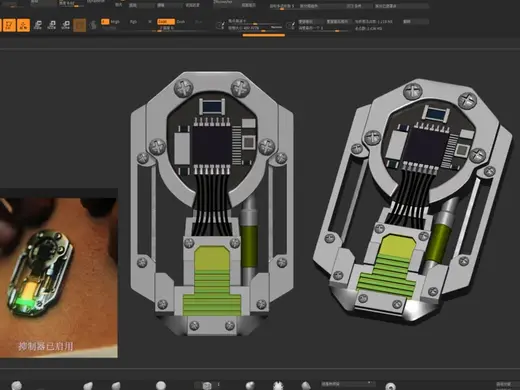Select the front-view device model
This screenshot has width=520, height=390.
212,203
